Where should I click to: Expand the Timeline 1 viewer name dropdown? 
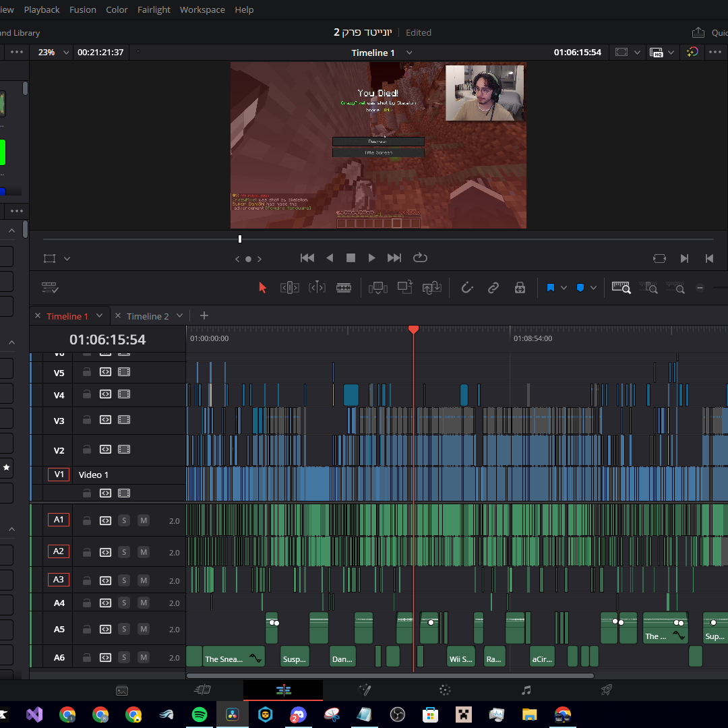(x=409, y=53)
